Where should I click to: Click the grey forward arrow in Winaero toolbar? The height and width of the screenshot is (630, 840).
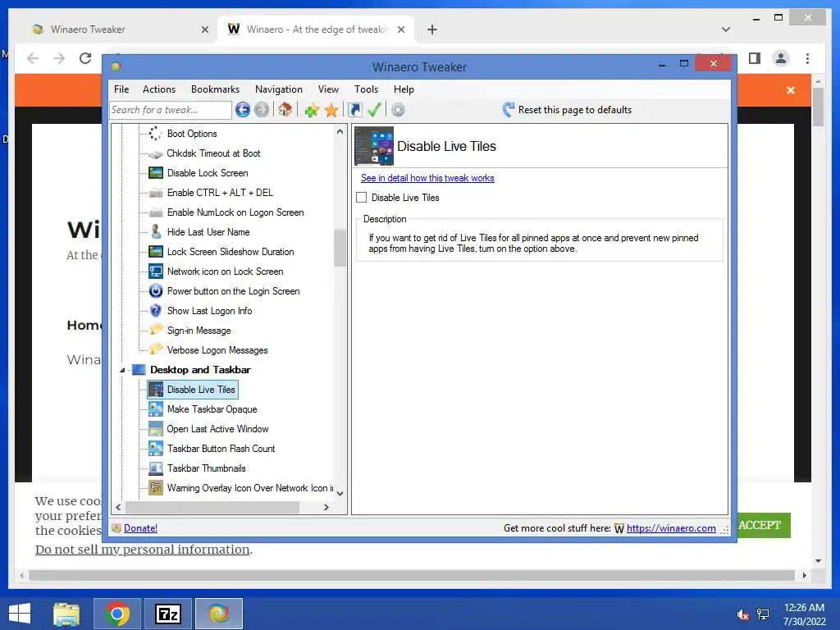tap(262, 110)
